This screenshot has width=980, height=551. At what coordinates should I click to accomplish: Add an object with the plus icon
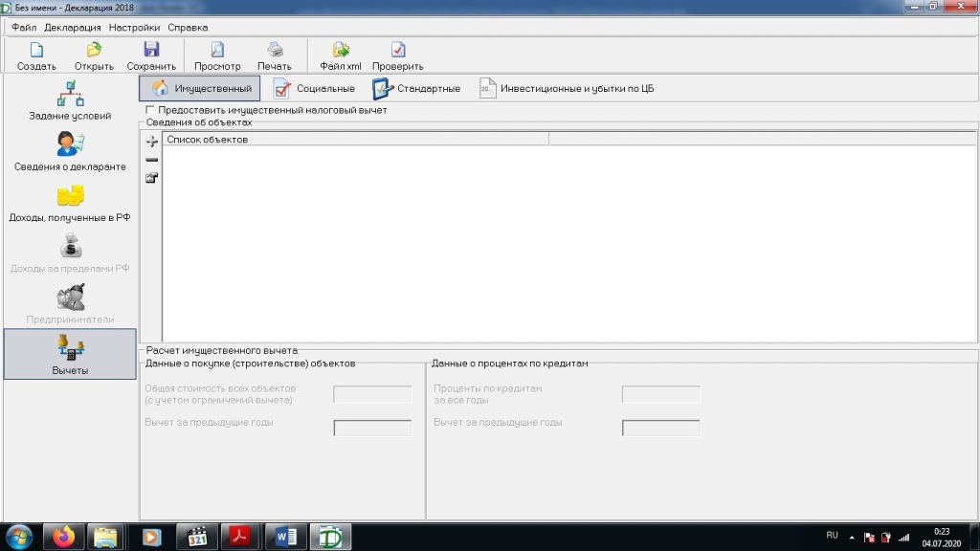(151, 142)
